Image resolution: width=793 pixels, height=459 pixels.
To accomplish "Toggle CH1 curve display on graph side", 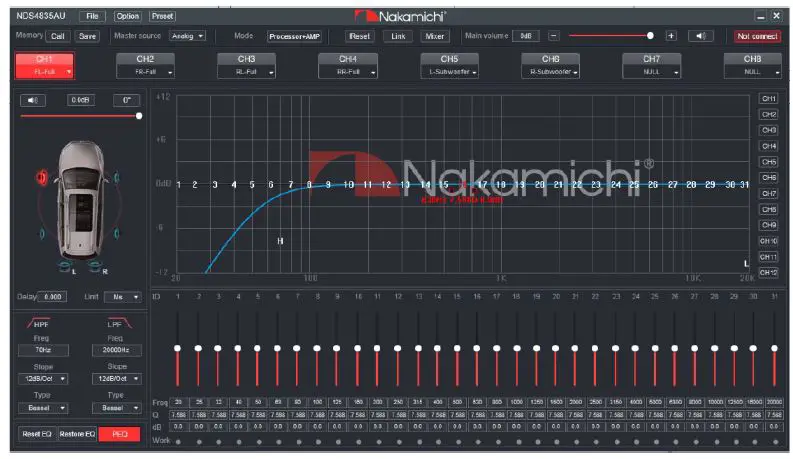I will [x=768, y=99].
